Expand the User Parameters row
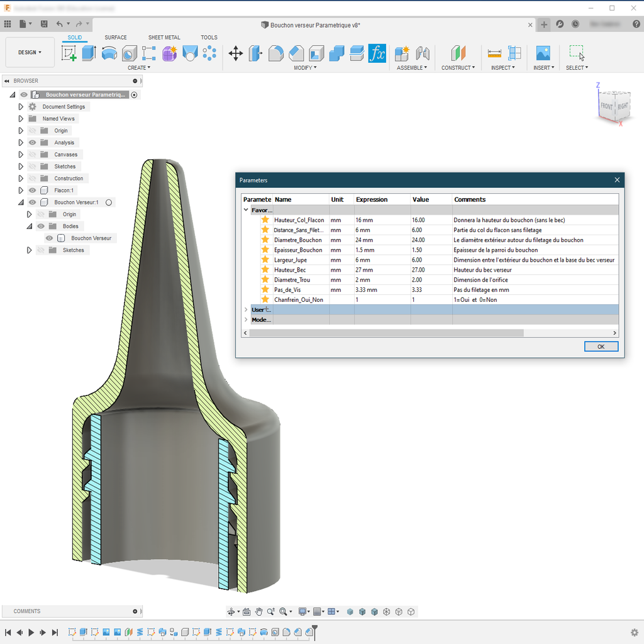This screenshot has width=644, height=644. tap(246, 310)
